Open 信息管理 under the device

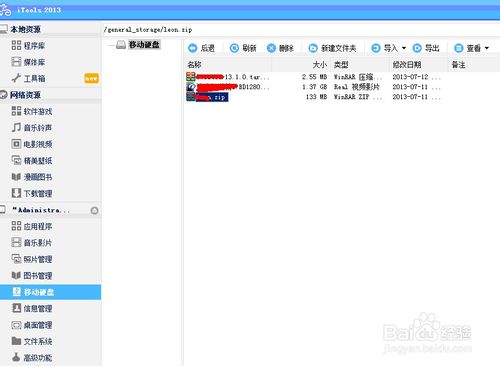click(x=32, y=308)
